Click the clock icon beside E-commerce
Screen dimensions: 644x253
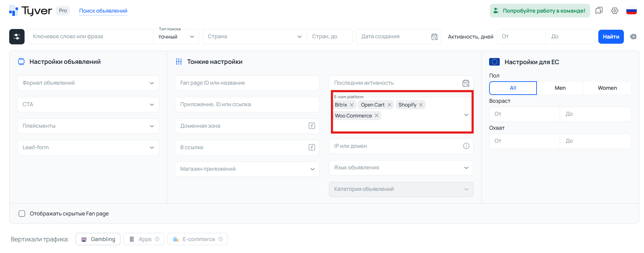click(221, 239)
